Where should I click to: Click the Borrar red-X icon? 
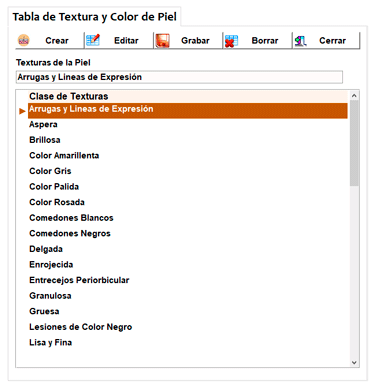pyautogui.click(x=231, y=41)
